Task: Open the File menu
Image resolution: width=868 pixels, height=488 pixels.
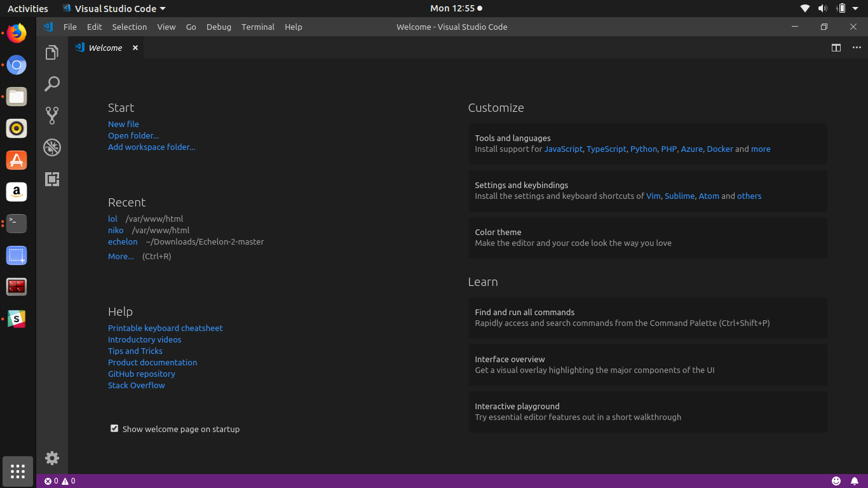Action: pos(70,27)
